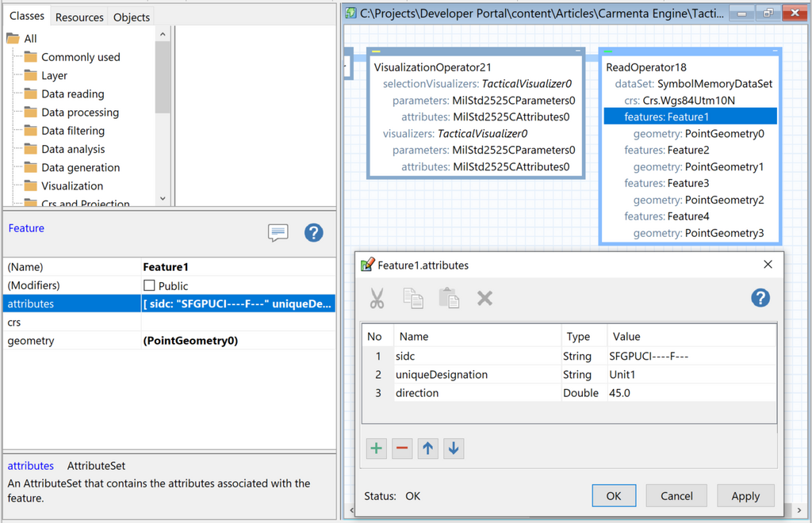Screen dimensions: 812x523
Task: Click the Copy icon in Feature1.attributes dialog
Action: (x=412, y=299)
